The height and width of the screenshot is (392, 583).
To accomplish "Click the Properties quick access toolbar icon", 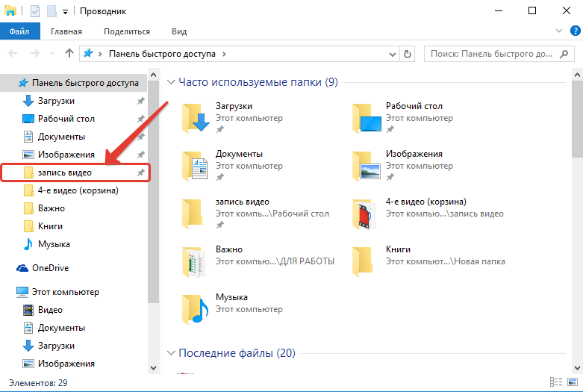I will 35,11.
